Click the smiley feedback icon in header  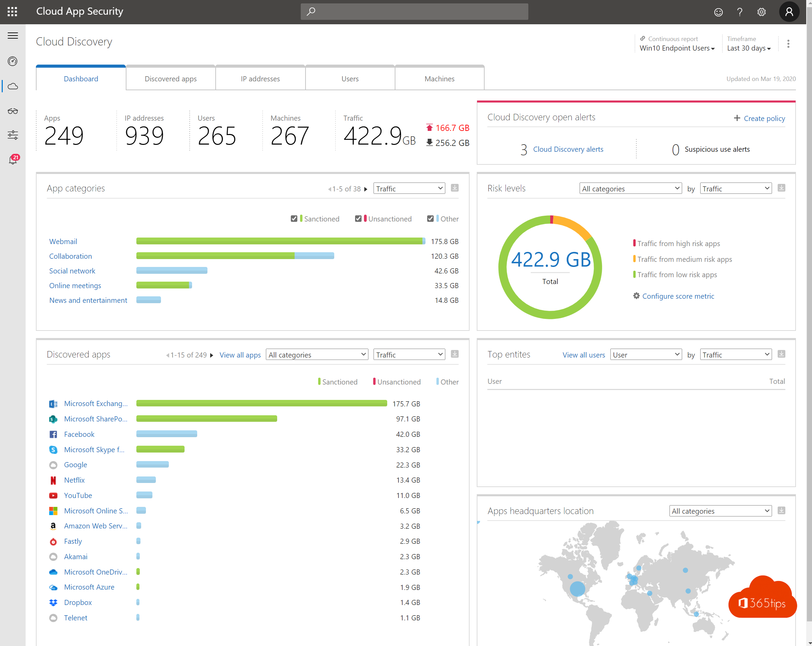click(x=718, y=12)
